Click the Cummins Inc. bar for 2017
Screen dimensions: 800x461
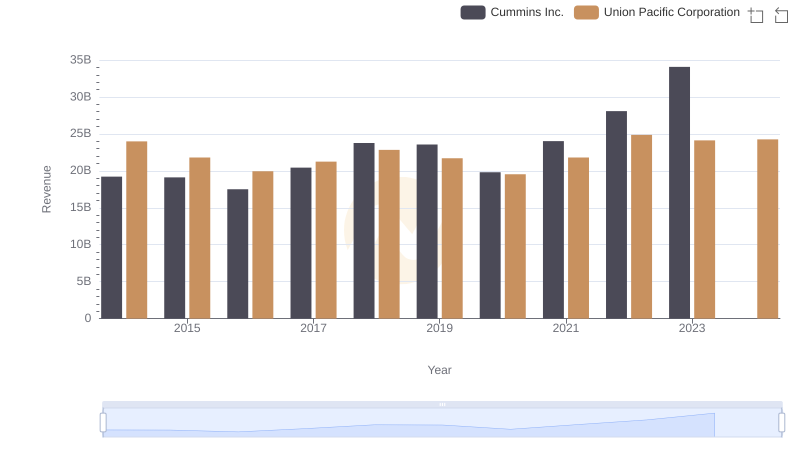click(x=301, y=243)
